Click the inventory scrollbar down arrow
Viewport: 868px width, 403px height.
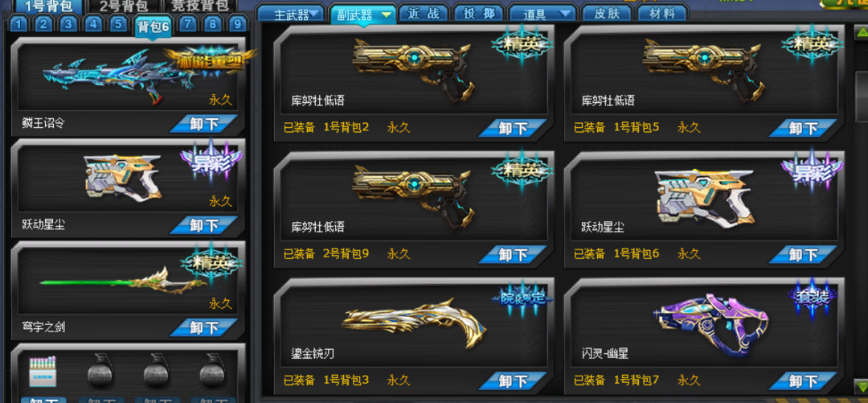(862, 386)
